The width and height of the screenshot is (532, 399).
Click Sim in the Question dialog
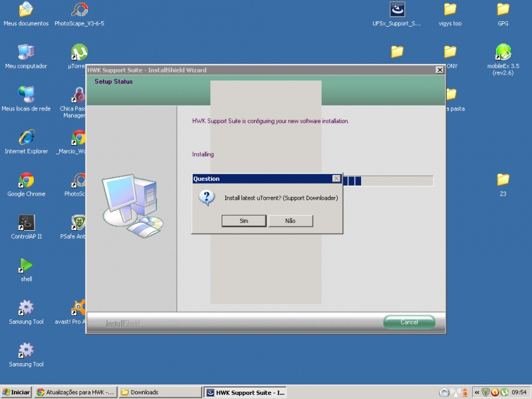[x=243, y=221]
